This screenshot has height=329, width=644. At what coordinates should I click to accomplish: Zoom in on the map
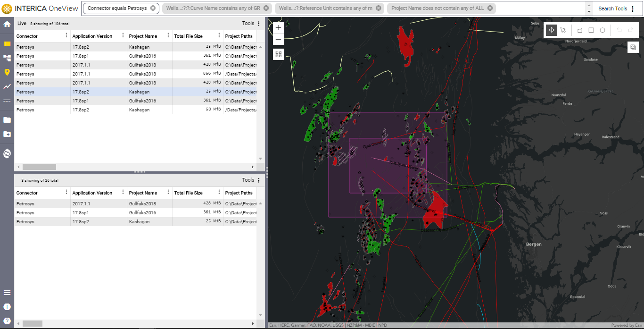pyautogui.click(x=279, y=28)
